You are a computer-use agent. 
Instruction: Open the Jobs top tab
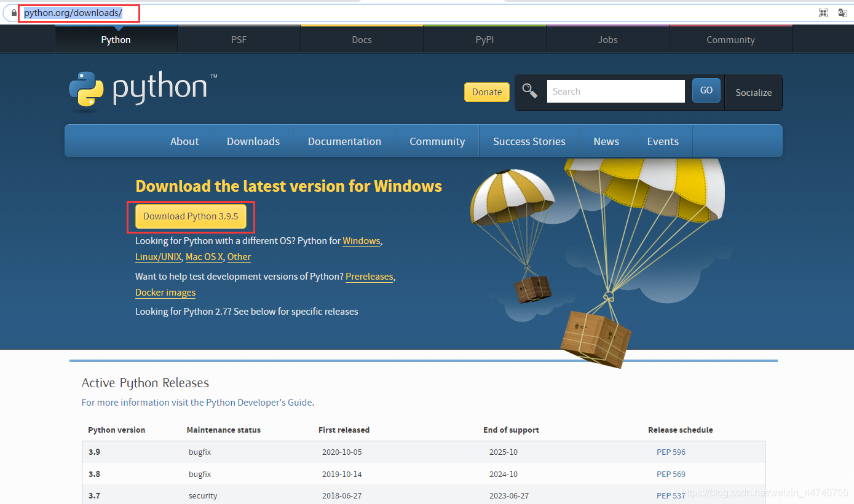pyautogui.click(x=608, y=39)
